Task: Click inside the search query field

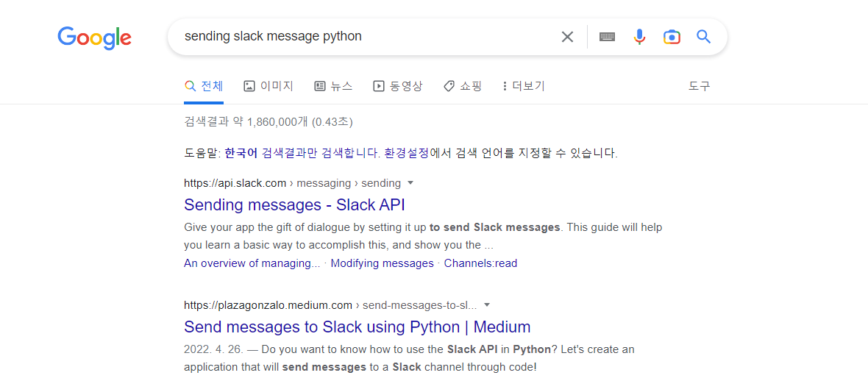Action: click(x=366, y=37)
